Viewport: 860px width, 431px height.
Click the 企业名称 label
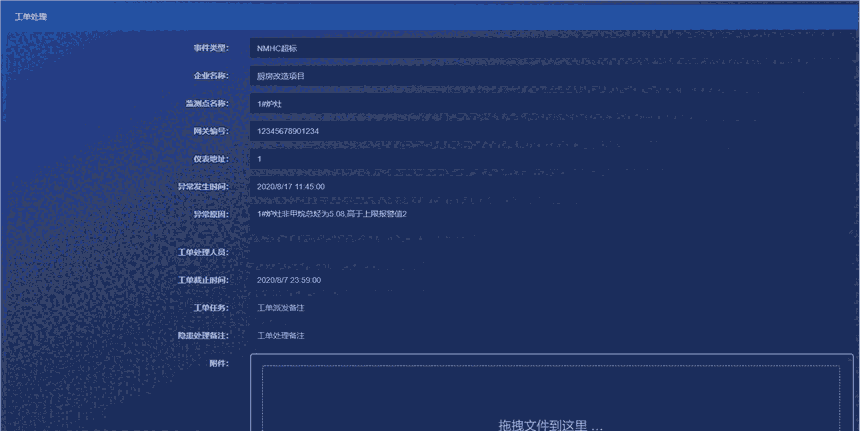[211, 76]
